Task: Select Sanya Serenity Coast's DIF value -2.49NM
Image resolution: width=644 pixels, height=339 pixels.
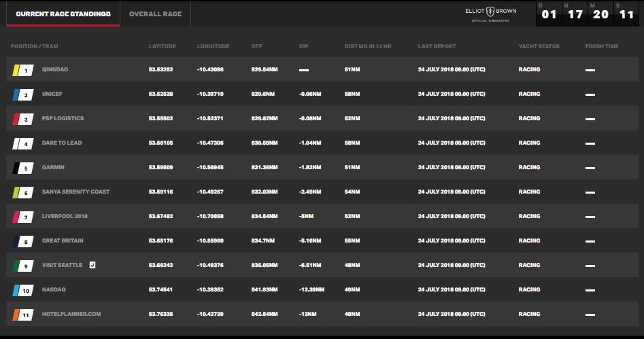Action: click(x=310, y=192)
